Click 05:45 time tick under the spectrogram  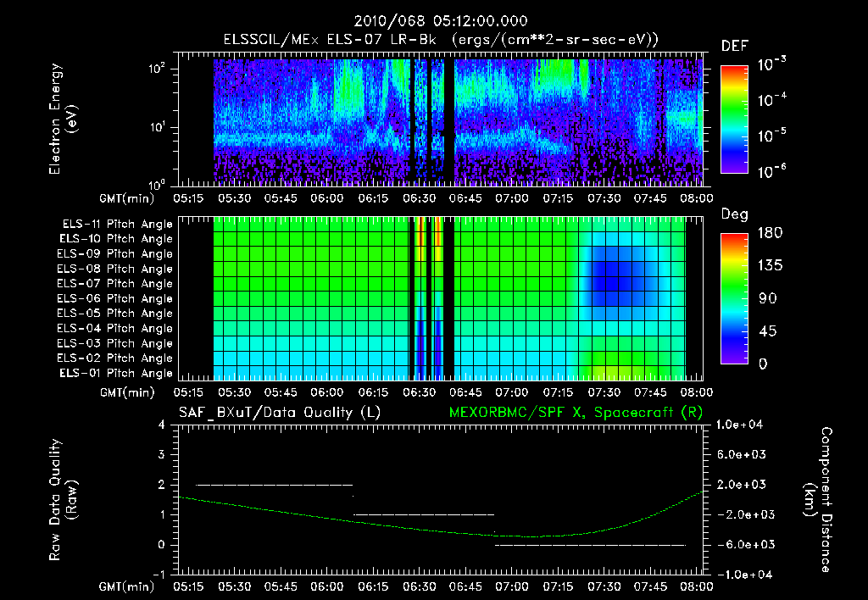click(x=281, y=198)
